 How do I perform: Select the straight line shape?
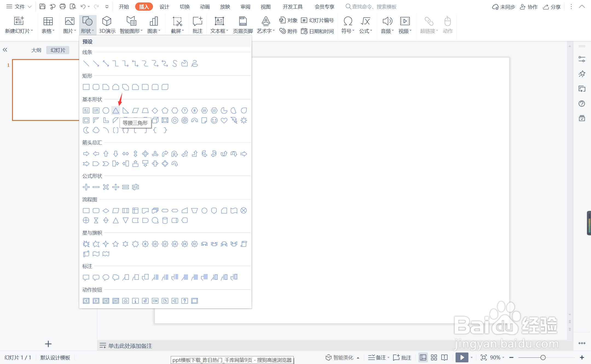(86, 63)
